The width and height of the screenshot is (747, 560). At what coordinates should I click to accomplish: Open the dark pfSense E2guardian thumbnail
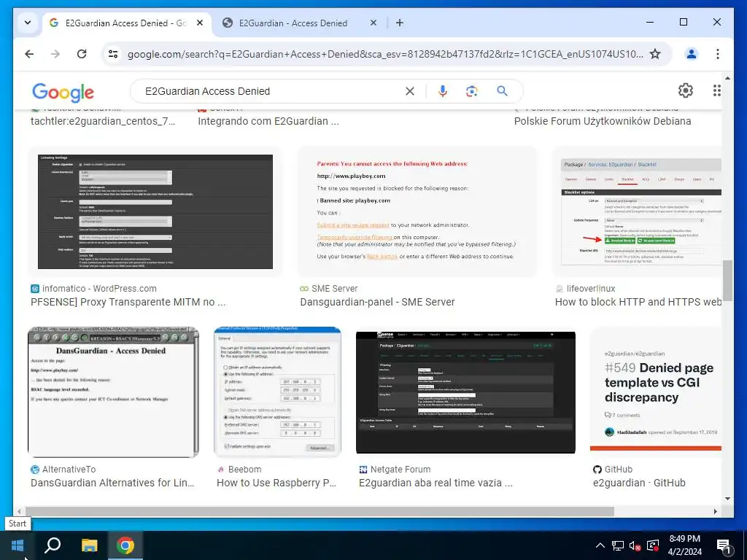tap(465, 392)
